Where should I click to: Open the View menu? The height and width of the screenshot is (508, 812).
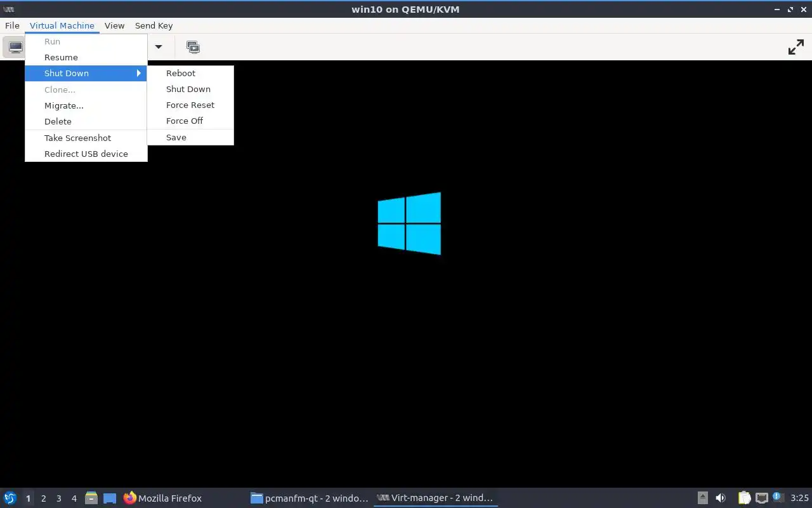(x=114, y=25)
